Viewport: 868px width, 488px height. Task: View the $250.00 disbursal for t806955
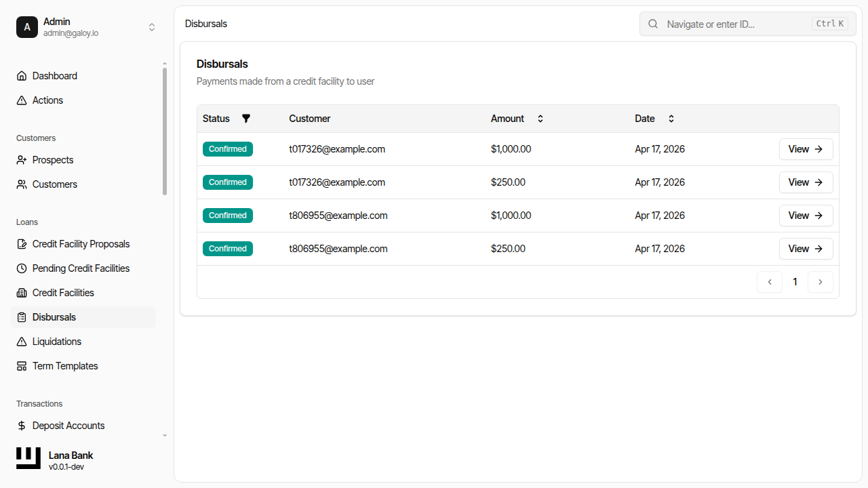[806, 249]
